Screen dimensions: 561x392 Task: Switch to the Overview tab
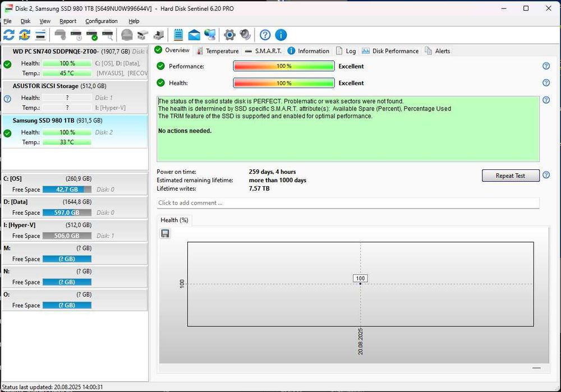[172, 50]
